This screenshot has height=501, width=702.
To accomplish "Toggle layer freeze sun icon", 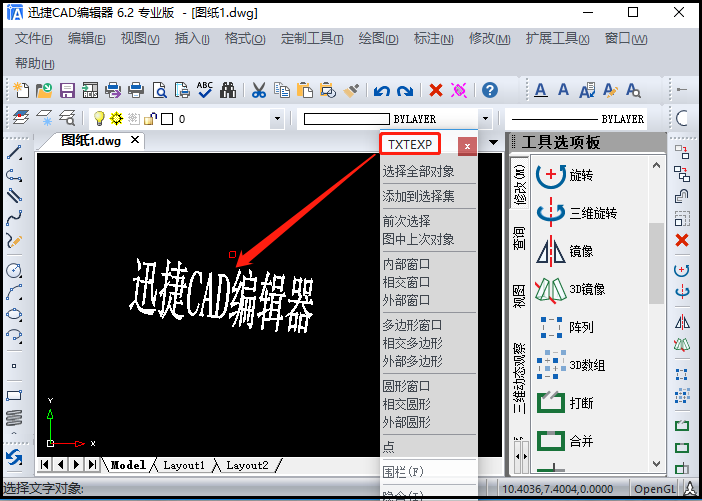I will (x=116, y=119).
